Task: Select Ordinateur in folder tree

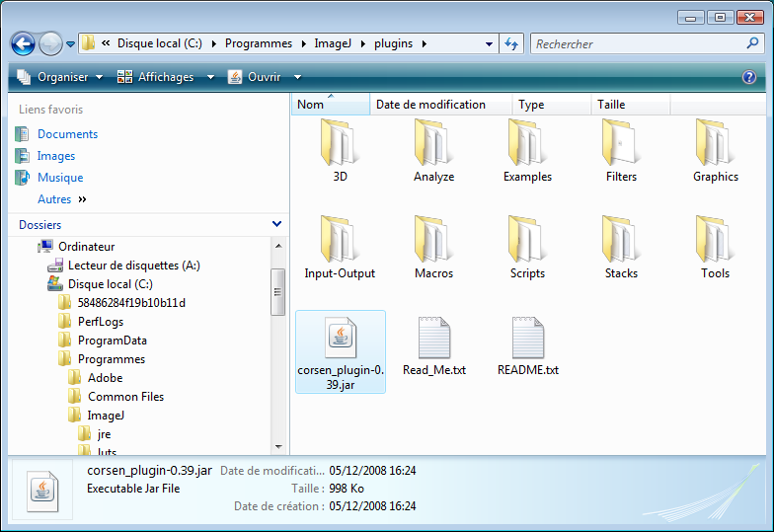Action: click(87, 247)
